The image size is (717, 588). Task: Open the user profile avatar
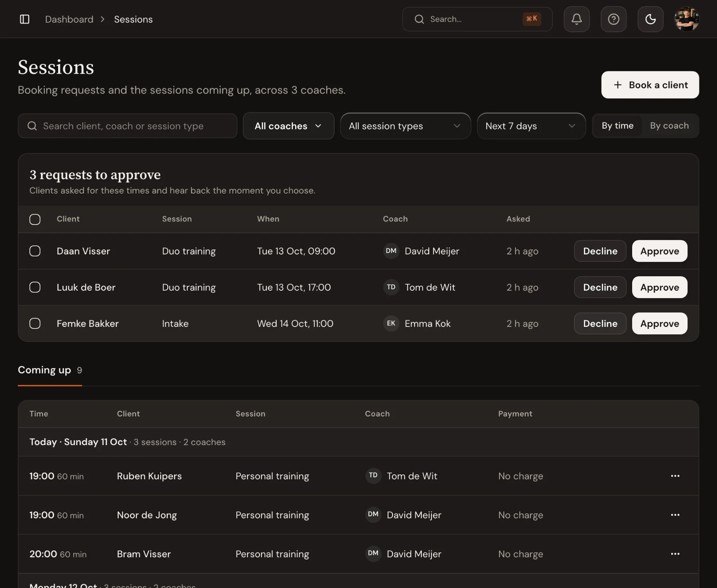tap(687, 19)
